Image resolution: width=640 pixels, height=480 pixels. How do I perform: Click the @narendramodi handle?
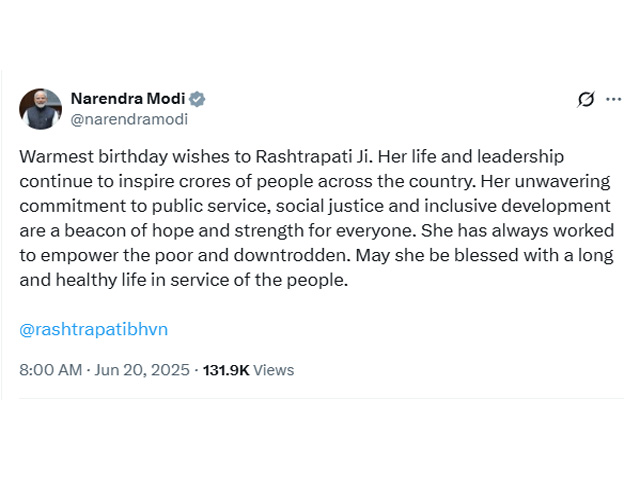(x=128, y=119)
